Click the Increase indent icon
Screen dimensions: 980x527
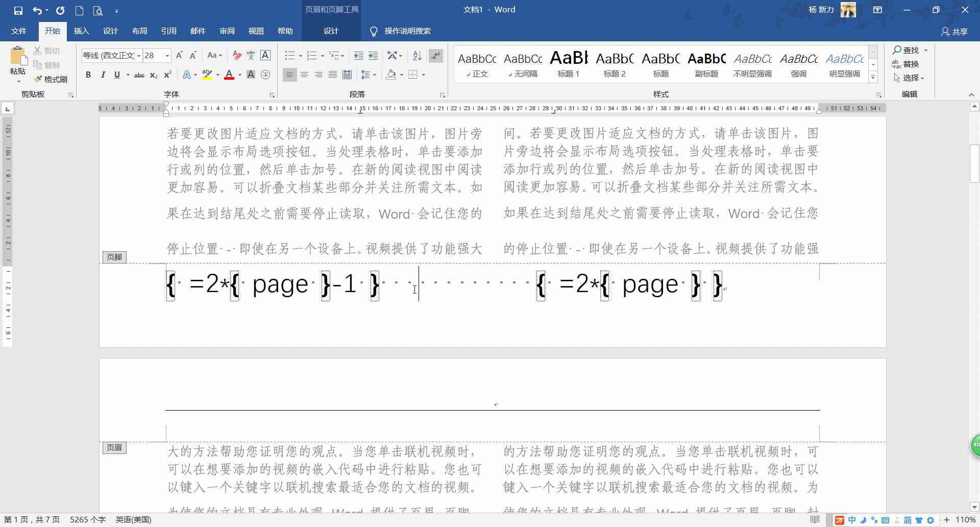pos(373,55)
